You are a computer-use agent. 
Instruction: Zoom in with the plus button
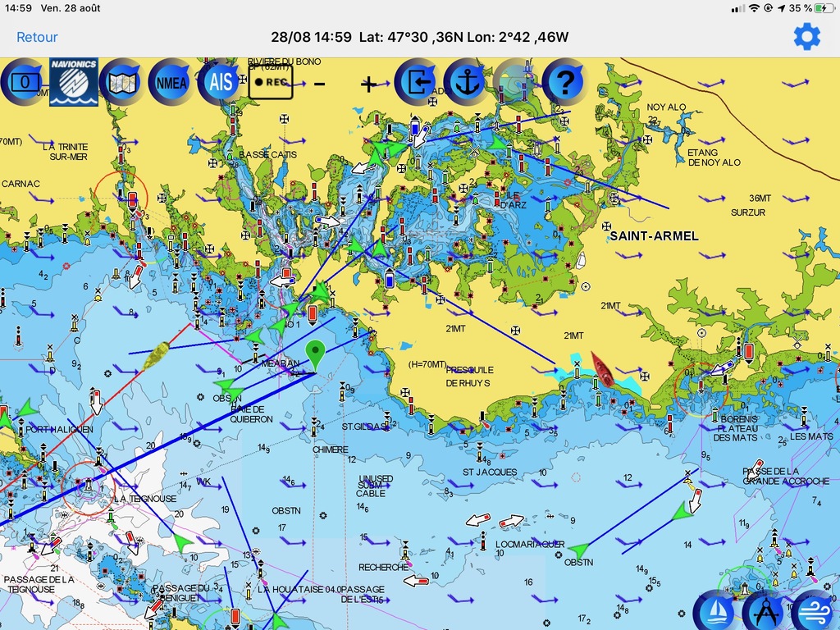tap(368, 84)
